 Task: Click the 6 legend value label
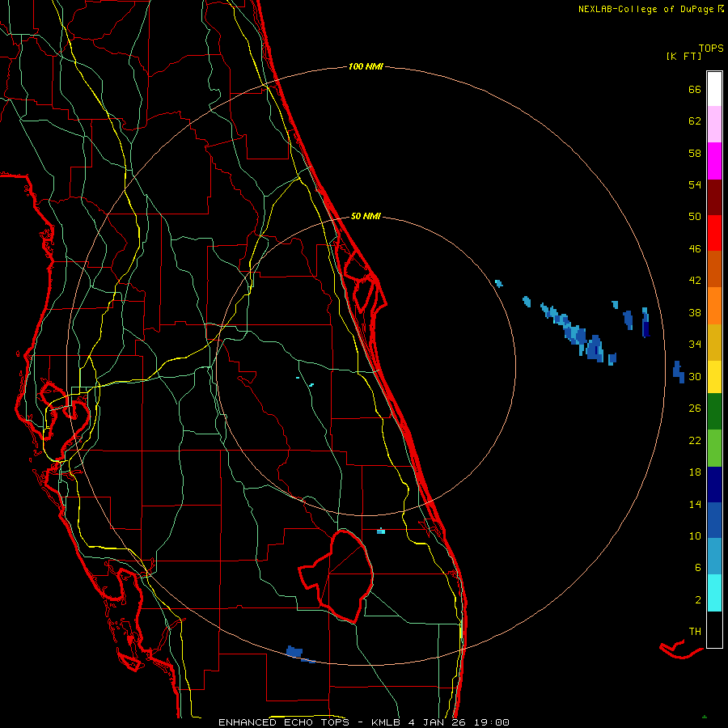pos(698,568)
